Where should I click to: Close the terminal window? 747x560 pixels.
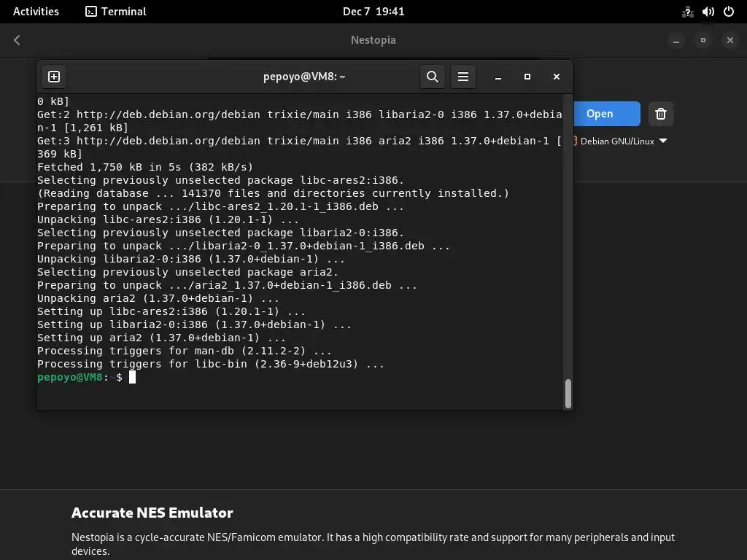[x=557, y=77]
